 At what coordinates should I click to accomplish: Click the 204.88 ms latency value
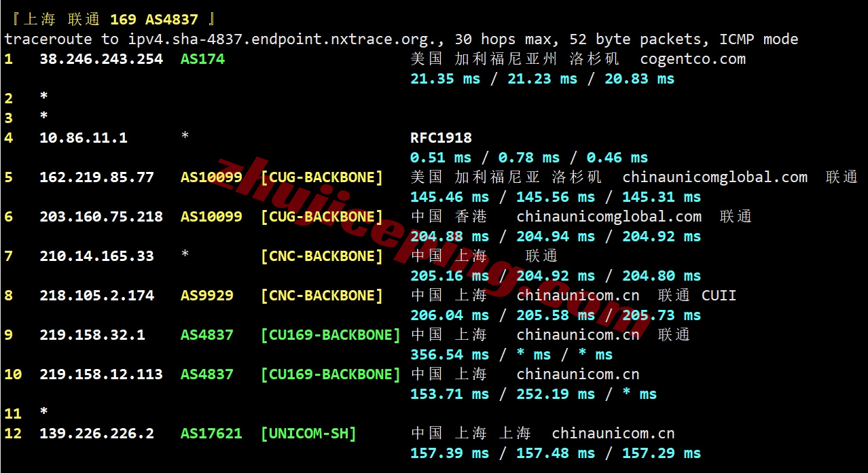450,236
